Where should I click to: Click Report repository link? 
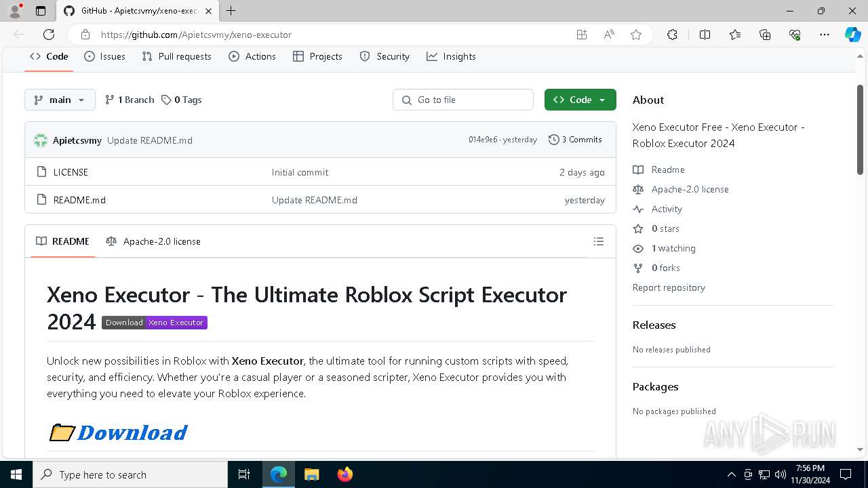pos(669,287)
